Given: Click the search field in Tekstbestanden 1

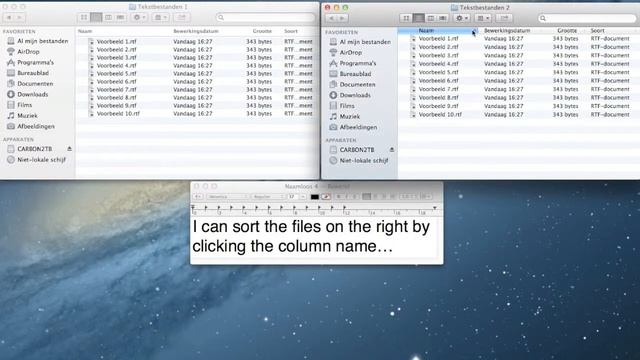Looking at the screenshot, I should (x=266, y=17).
